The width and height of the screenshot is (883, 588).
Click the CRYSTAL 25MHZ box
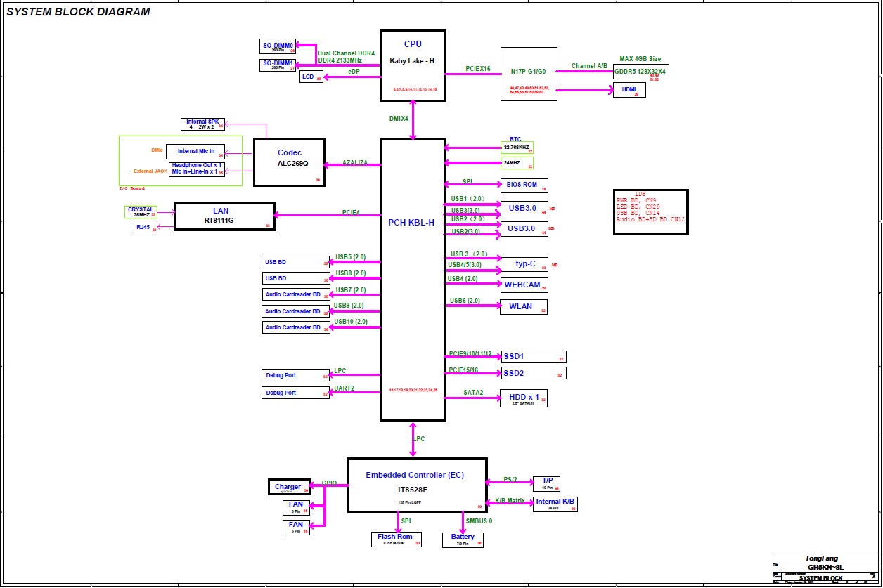[141, 211]
